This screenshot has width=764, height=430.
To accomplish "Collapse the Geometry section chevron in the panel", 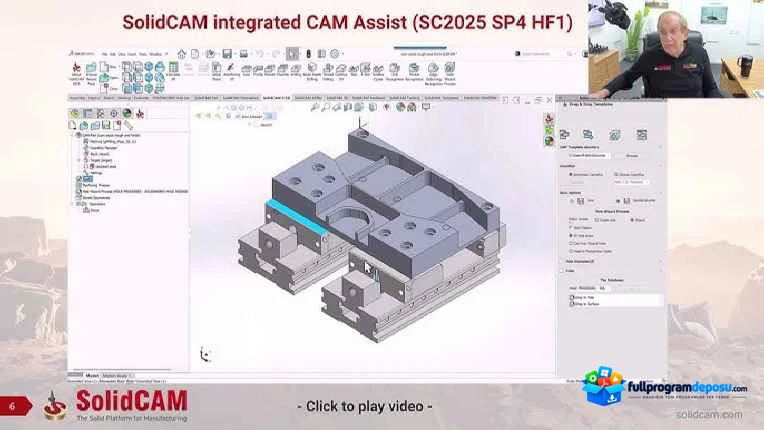I will pos(660,166).
